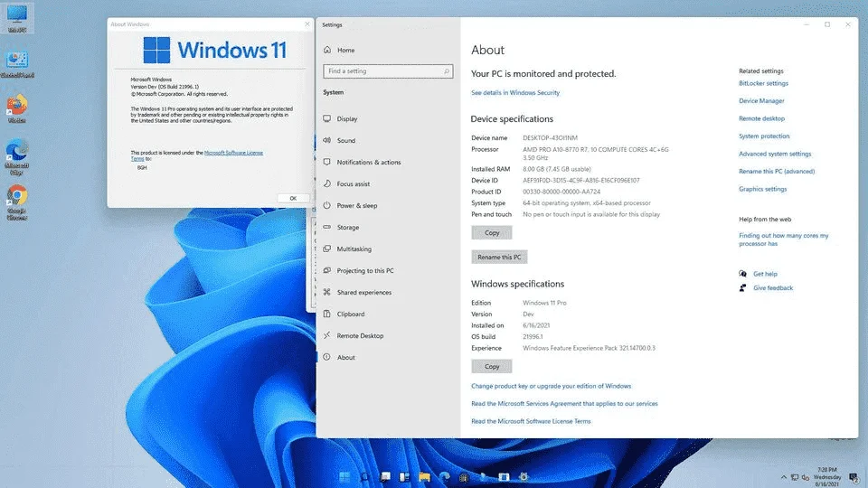Click the search magnifier in Find a setting

(446, 71)
